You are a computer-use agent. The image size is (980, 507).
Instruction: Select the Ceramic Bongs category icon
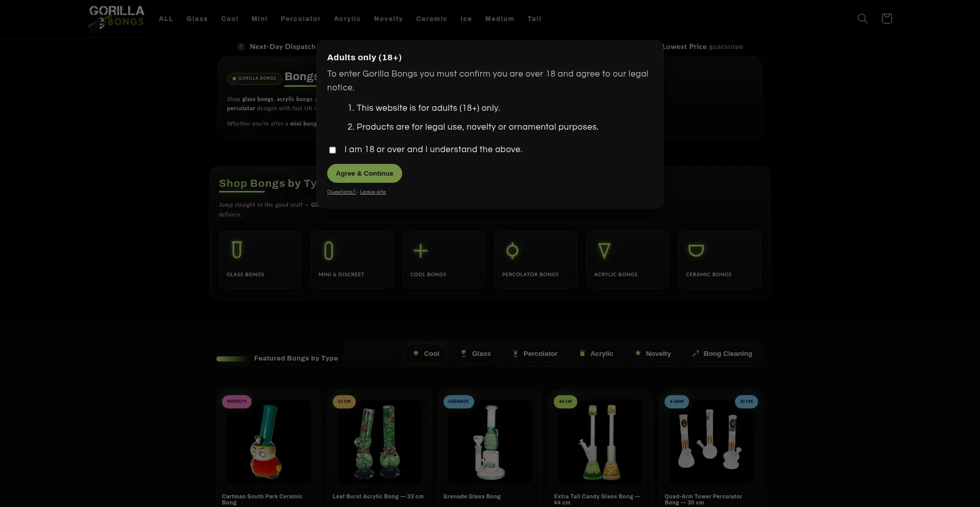[x=696, y=251]
